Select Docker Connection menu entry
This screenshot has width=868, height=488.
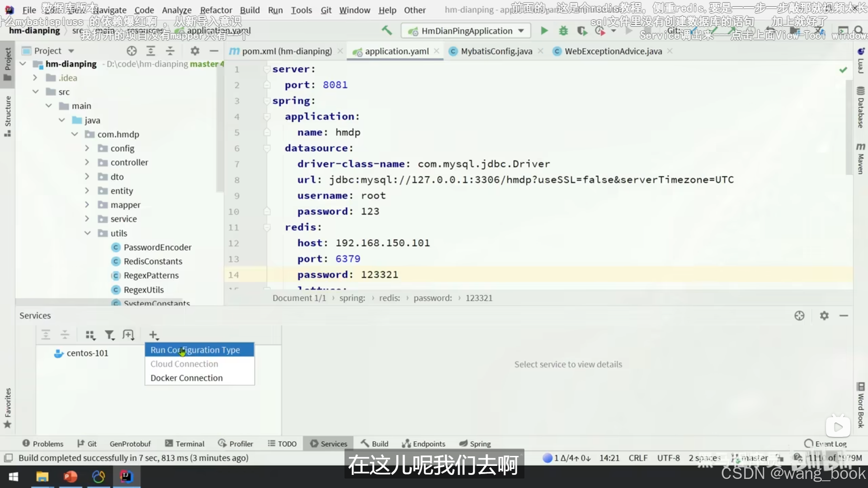[x=186, y=378]
